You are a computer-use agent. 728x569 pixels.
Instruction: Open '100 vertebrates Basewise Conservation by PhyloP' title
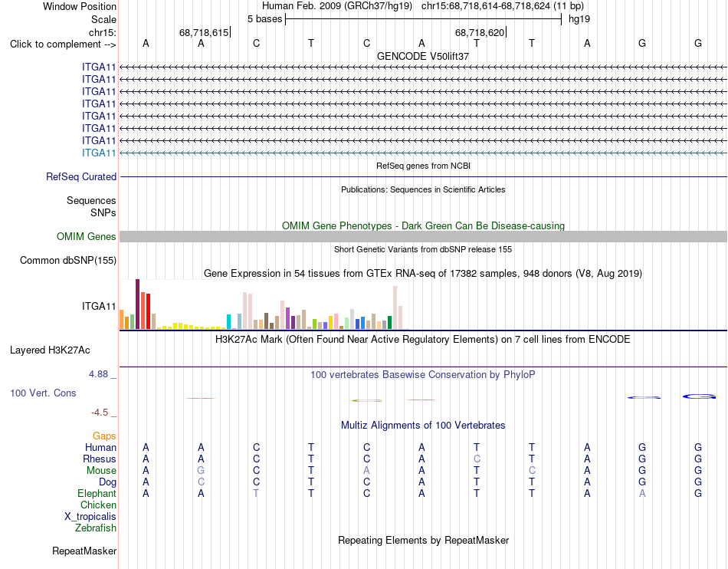pos(423,374)
